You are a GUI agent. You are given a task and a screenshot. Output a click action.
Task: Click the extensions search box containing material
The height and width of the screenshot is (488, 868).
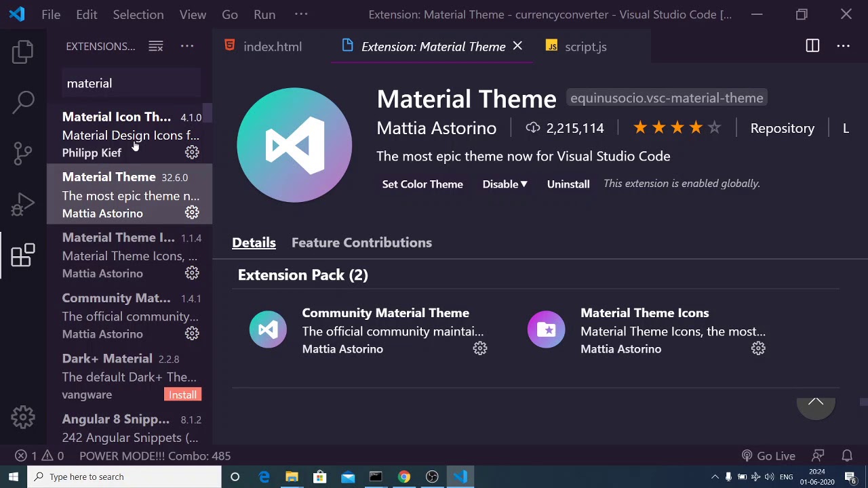coord(129,83)
